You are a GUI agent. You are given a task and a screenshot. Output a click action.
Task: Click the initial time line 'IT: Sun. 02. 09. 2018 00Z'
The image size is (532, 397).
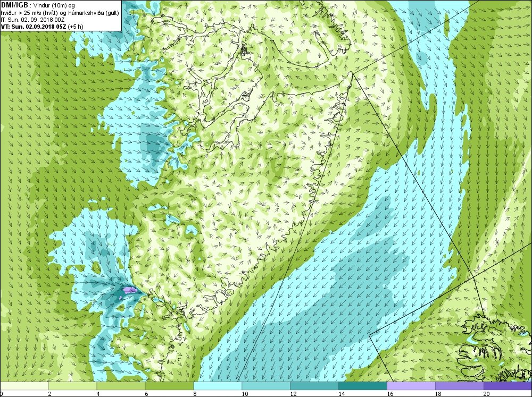point(32,19)
